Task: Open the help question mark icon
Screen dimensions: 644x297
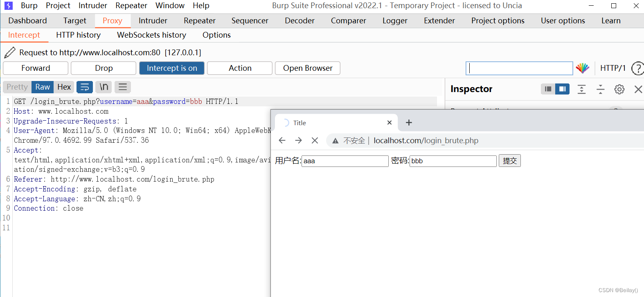Action: [x=638, y=68]
